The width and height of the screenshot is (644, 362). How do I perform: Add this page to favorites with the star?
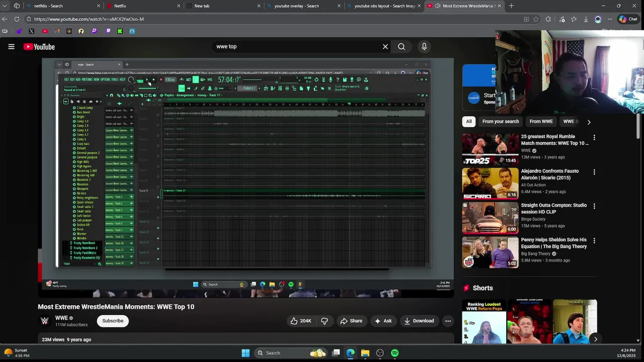pyautogui.click(x=536, y=19)
